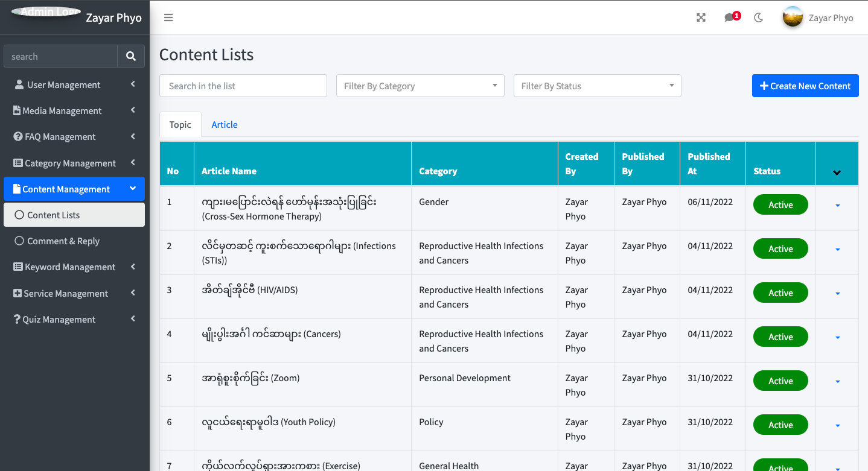Click the Create New Content button
This screenshot has width=868, height=471.
point(805,86)
